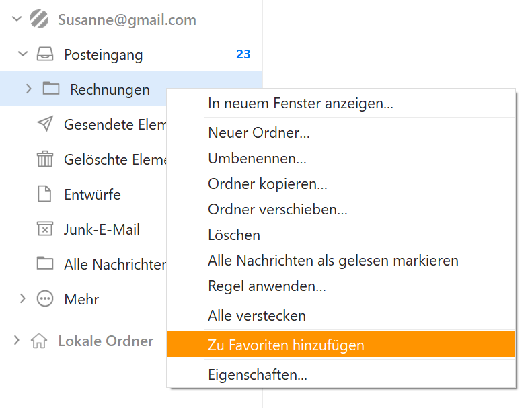Image resolution: width=532 pixels, height=408 pixels.
Task: Click the Gesendete Elemente paper plane icon
Action: click(x=45, y=124)
